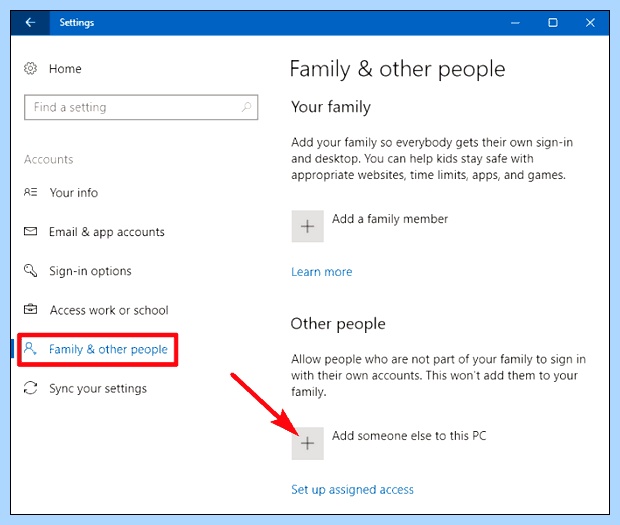Click the Your family heading
This screenshot has height=525, width=620.
point(331,107)
